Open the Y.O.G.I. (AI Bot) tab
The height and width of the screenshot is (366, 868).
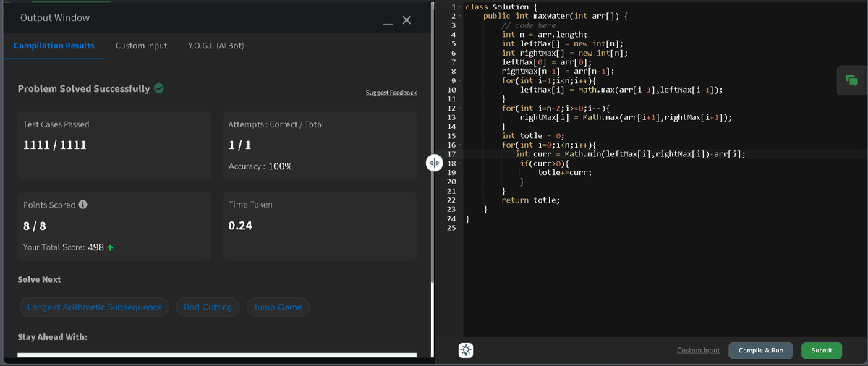pos(216,46)
